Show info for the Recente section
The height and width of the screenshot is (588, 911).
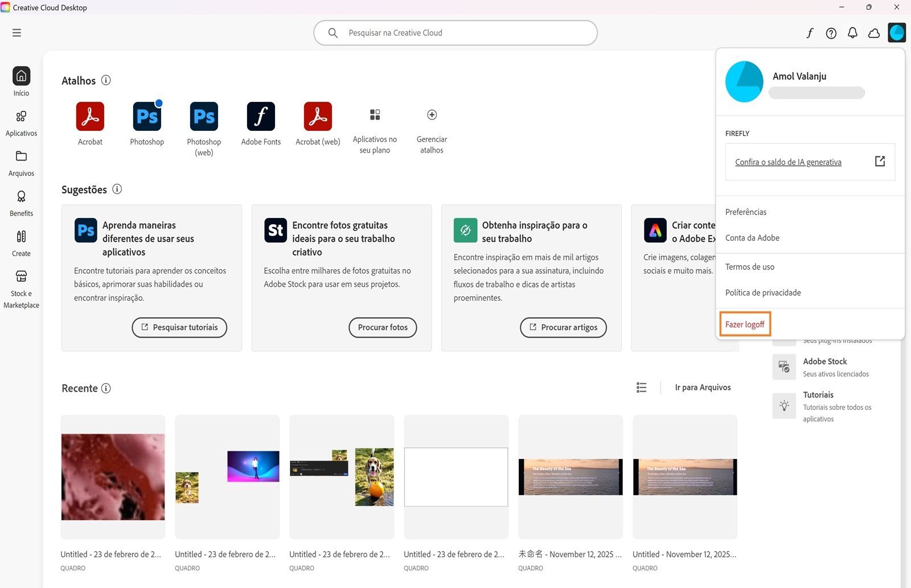point(106,388)
